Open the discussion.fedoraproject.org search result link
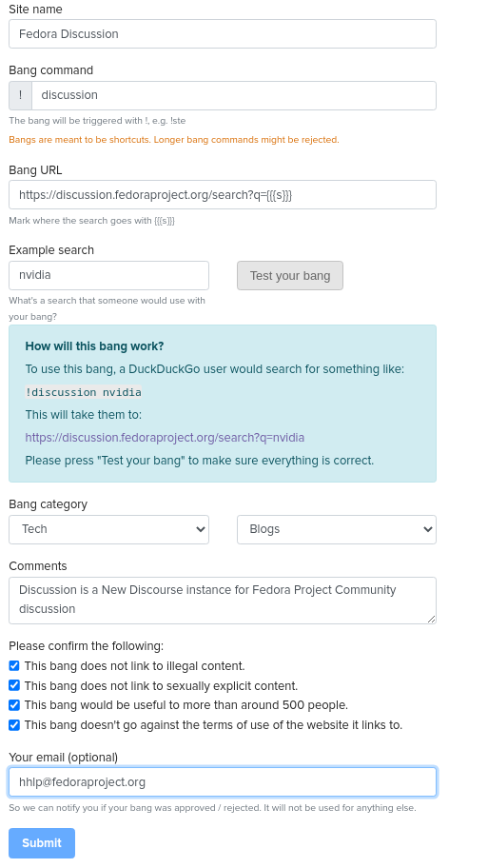Image resolution: width=488 pixels, height=868 pixels. click(x=165, y=437)
